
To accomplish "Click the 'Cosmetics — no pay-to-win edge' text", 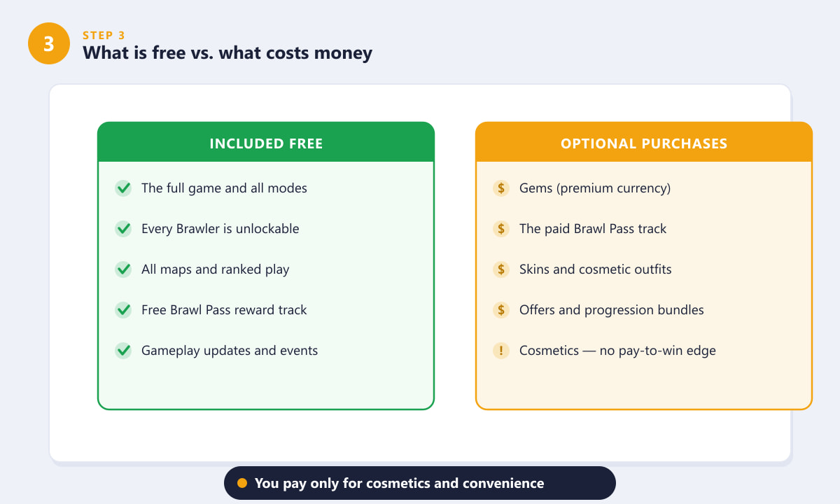I will coord(617,351).
